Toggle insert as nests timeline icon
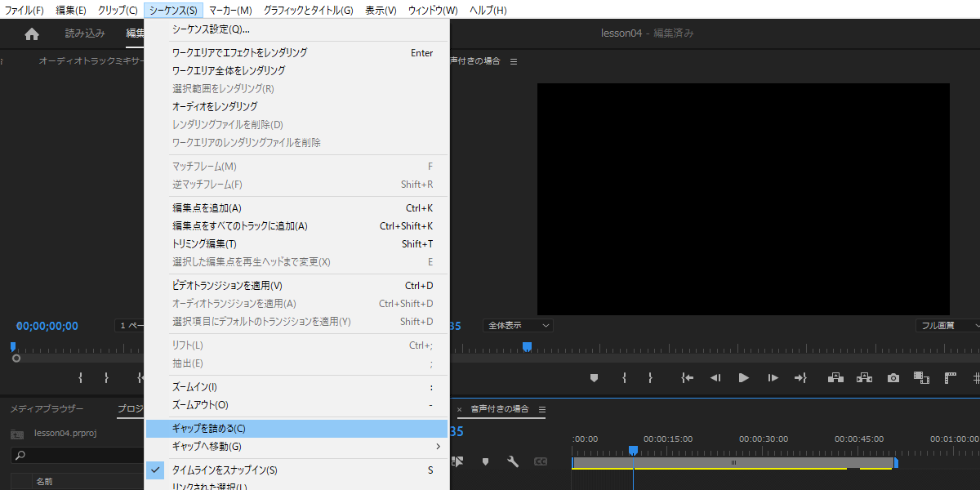The height and width of the screenshot is (490, 980). pyautogui.click(x=457, y=461)
